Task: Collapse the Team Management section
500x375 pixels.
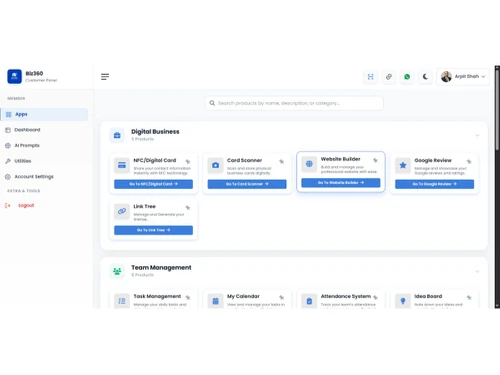Action: coord(477,271)
